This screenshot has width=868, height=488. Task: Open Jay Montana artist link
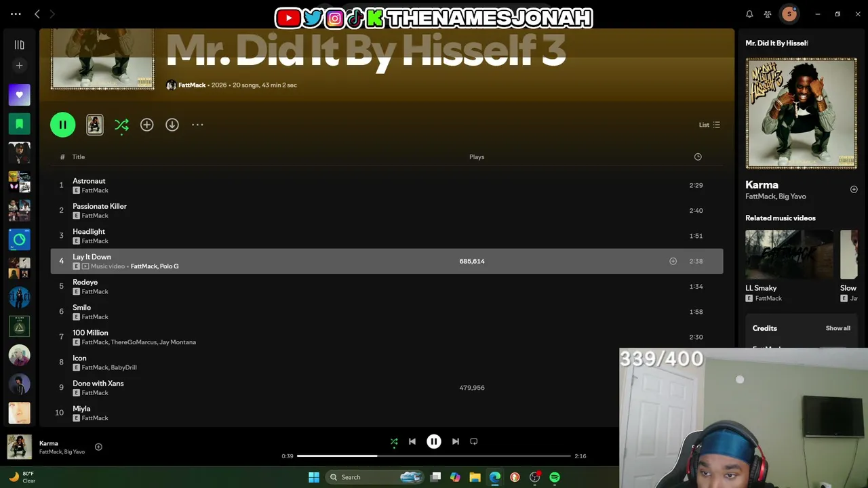[178, 342]
